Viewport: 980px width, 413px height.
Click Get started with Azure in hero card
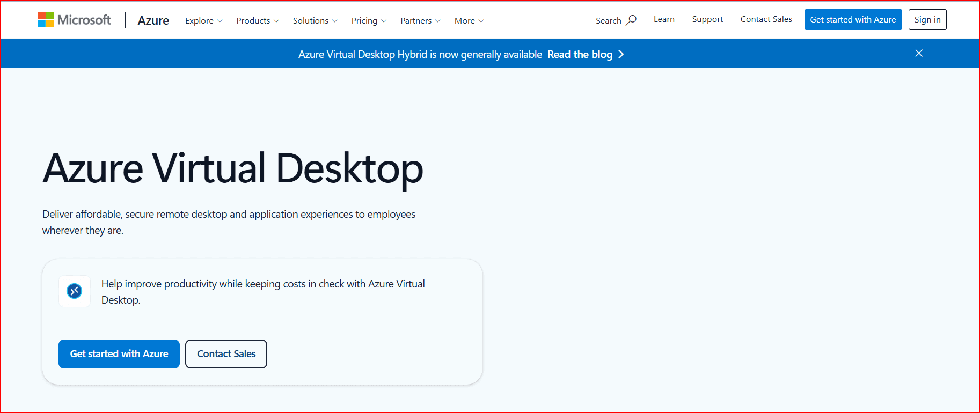click(x=119, y=354)
